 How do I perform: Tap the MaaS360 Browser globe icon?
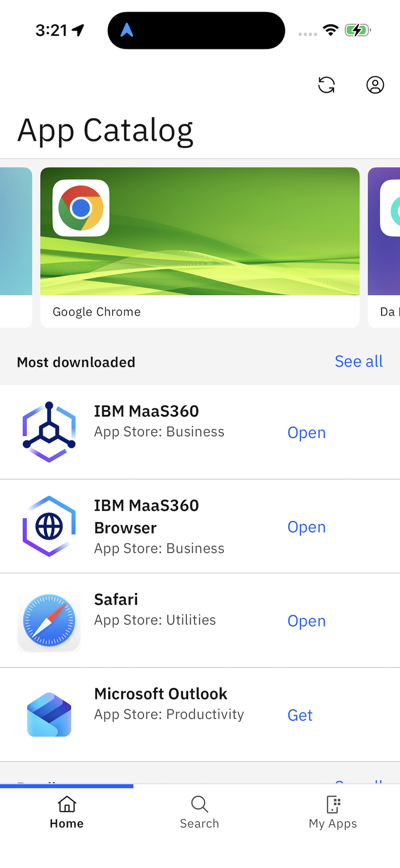pos(49,526)
